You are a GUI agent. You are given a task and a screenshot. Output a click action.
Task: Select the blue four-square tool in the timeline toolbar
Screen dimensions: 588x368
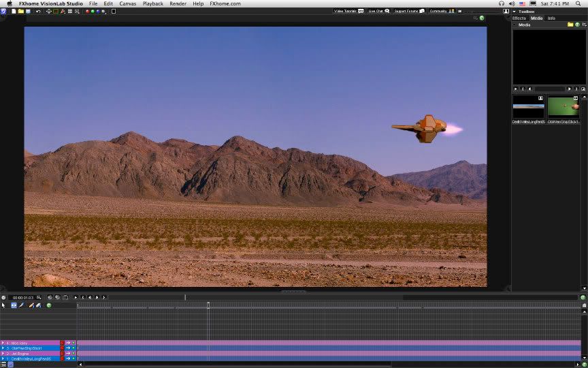click(x=14, y=305)
